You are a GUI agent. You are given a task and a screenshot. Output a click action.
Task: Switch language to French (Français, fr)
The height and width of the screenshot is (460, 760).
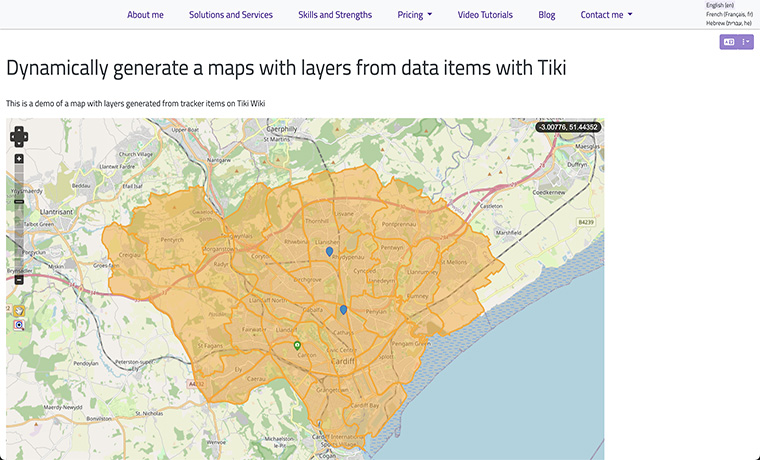click(729, 14)
